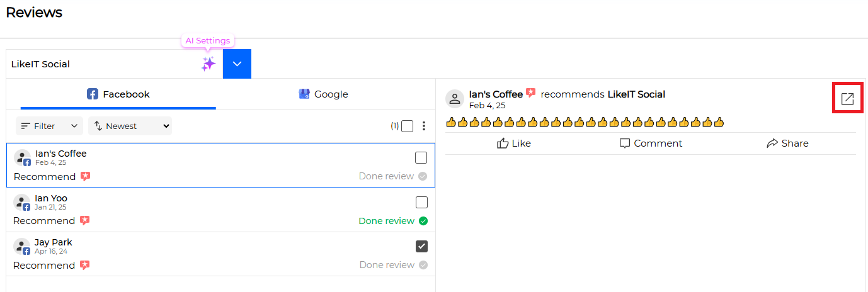868x292 pixels.
Task: Click Jay Park's profile avatar in list
Action: pos(22,247)
